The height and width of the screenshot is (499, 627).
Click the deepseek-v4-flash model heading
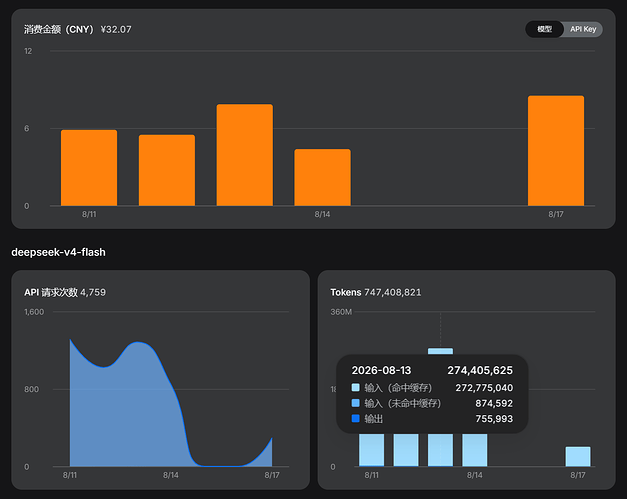click(x=58, y=252)
